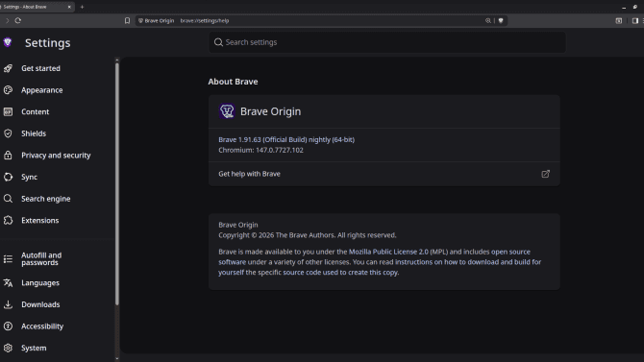Bookmark this page with the bookmark icon
The width and height of the screenshot is (644, 362).
click(x=127, y=20)
